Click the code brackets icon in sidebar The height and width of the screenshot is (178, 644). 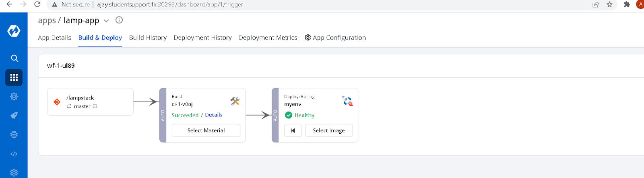tap(14, 154)
